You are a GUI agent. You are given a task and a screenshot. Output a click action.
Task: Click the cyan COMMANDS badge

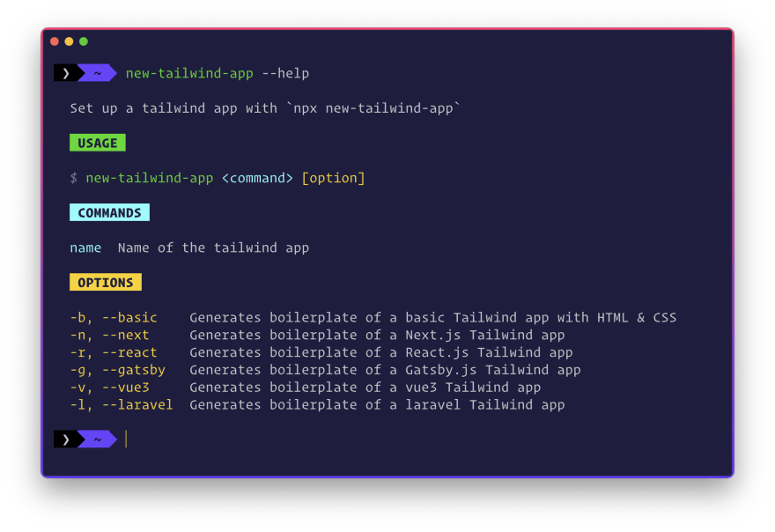(109, 212)
